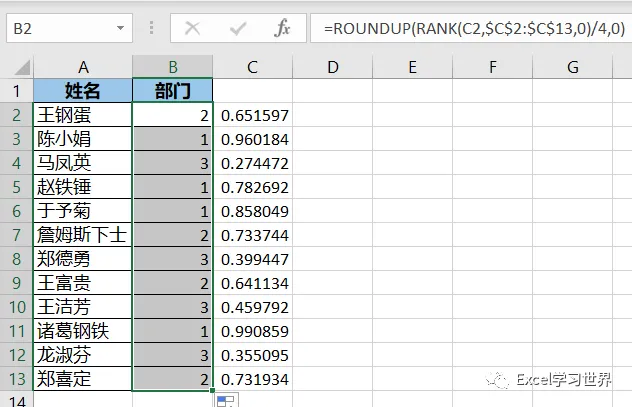Click the value 0.782692
The image size is (632, 407).
point(253,187)
